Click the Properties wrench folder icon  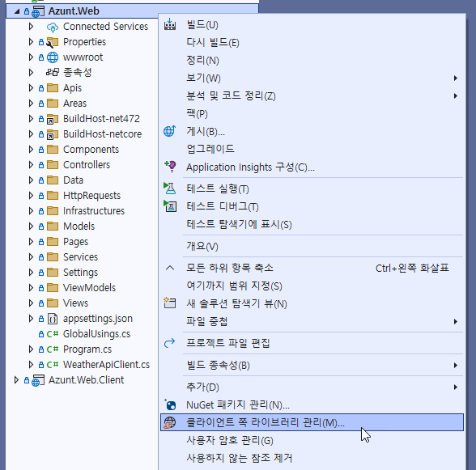[52, 42]
